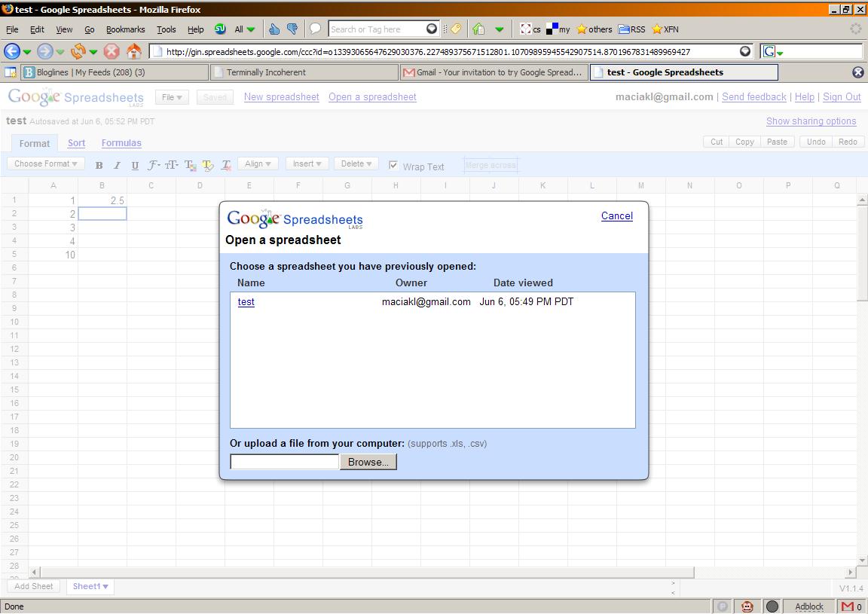Go to the browser Home page icon

(x=134, y=51)
